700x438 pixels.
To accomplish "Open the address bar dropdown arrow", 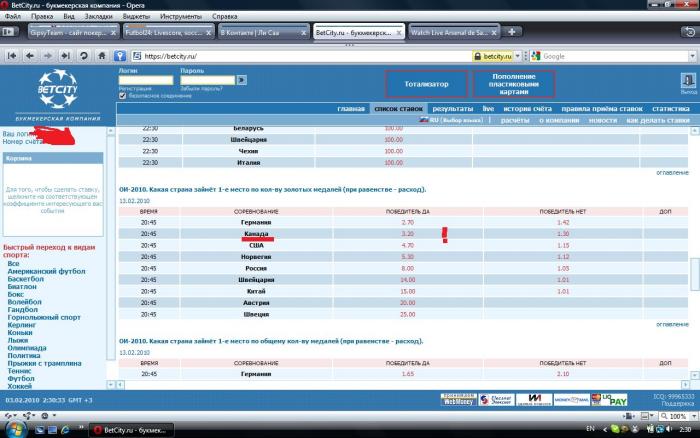I will pos(517,56).
